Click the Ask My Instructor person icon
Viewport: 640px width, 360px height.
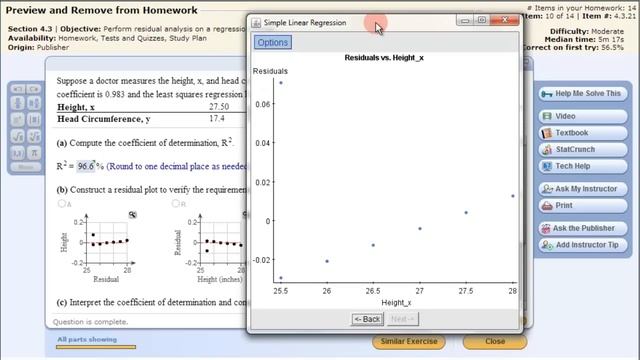pyautogui.click(x=547, y=189)
